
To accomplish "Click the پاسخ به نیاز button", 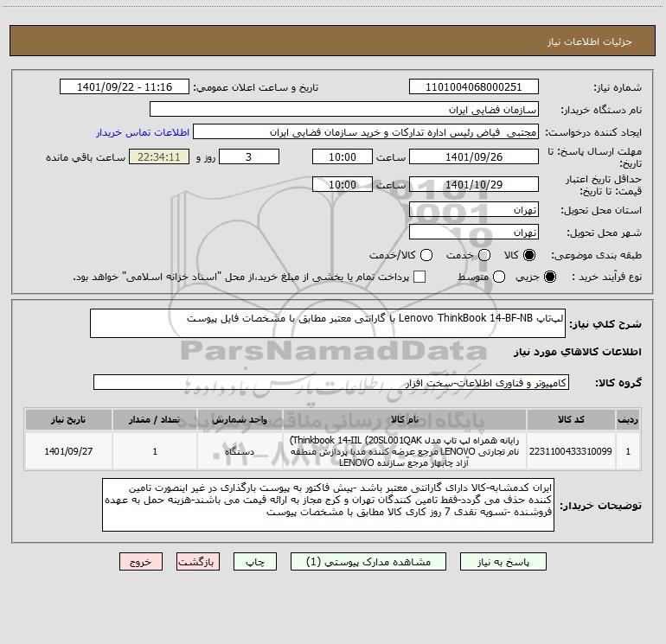I will [503, 562].
